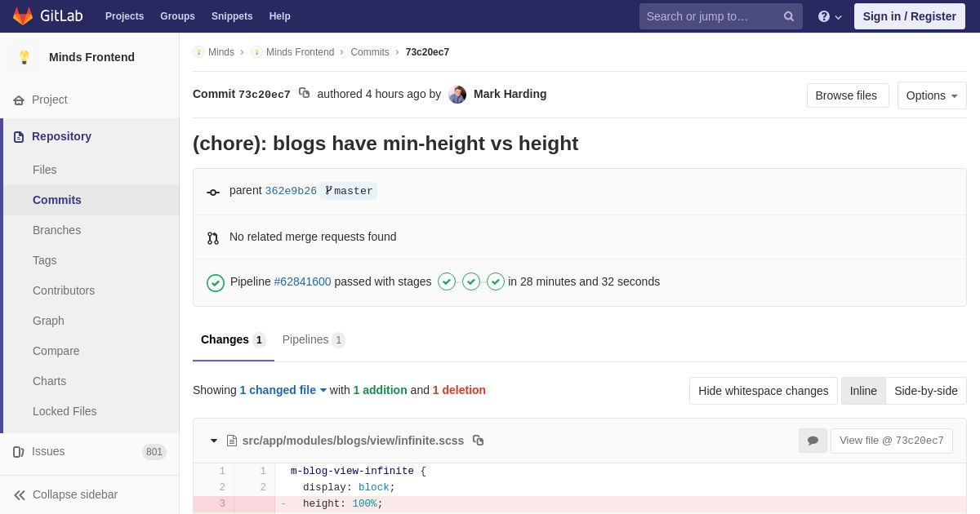
Task: Switch to Side-by-side diff view
Action: (926, 391)
